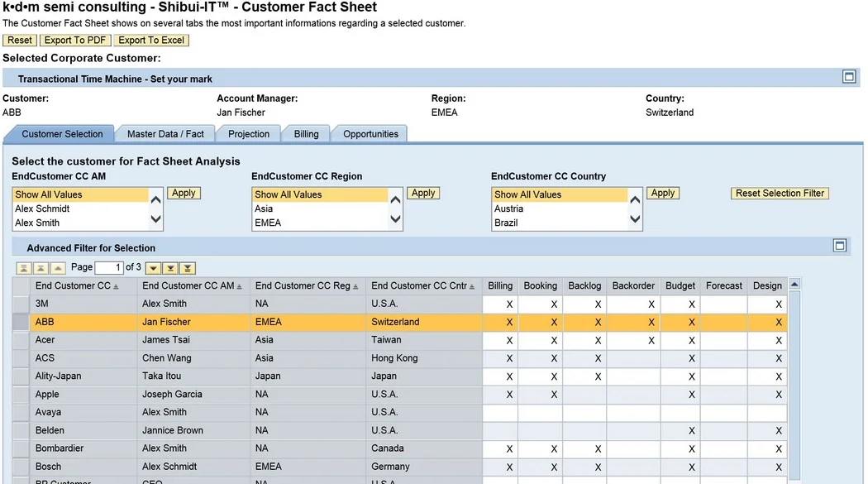The height and width of the screenshot is (484, 868).
Task: Select row selector for Apple
Action: click(21, 395)
